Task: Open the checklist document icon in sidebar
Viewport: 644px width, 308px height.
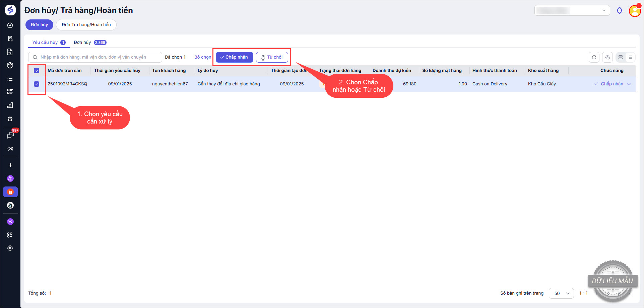Action: 10,38
